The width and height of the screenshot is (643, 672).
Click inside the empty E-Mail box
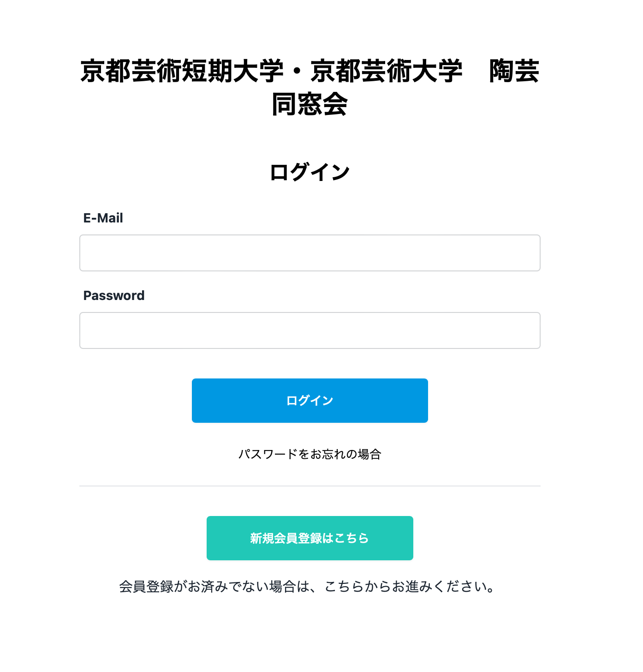[310, 253]
